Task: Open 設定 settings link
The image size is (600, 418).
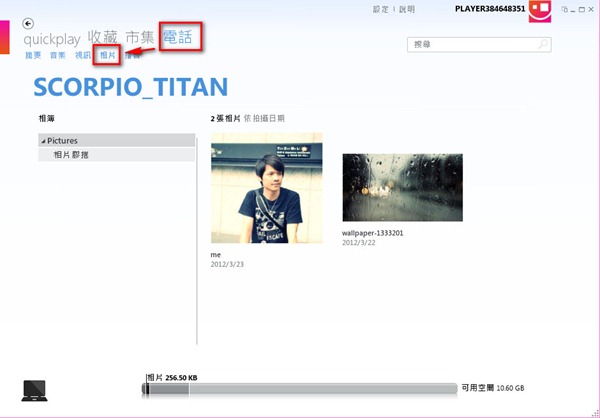Action: (x=381, y=9)
